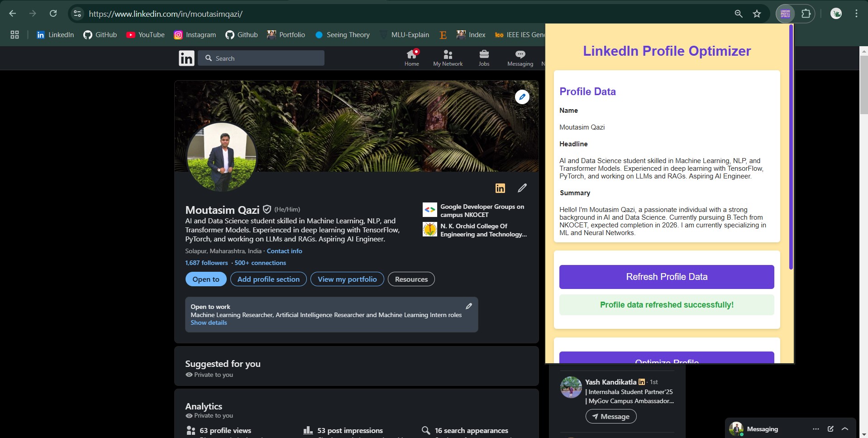Open the LinkedIn Profile Optimizer extension icon
This screenshot has height=438, width=868.
785,14
